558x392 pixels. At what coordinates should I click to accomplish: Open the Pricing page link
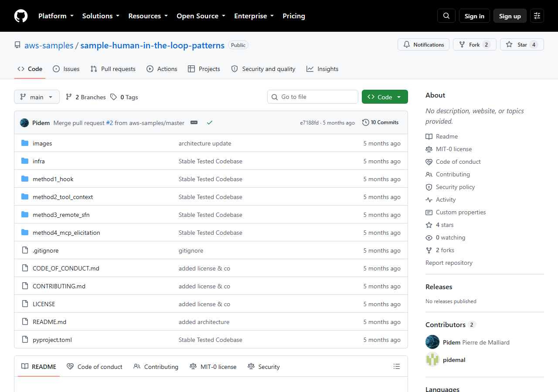click(294, 16)
